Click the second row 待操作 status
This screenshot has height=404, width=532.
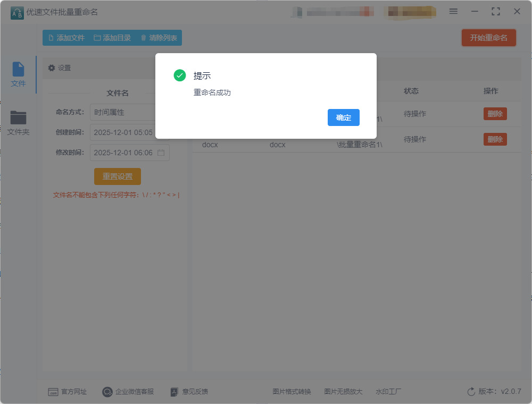point(414,139)
